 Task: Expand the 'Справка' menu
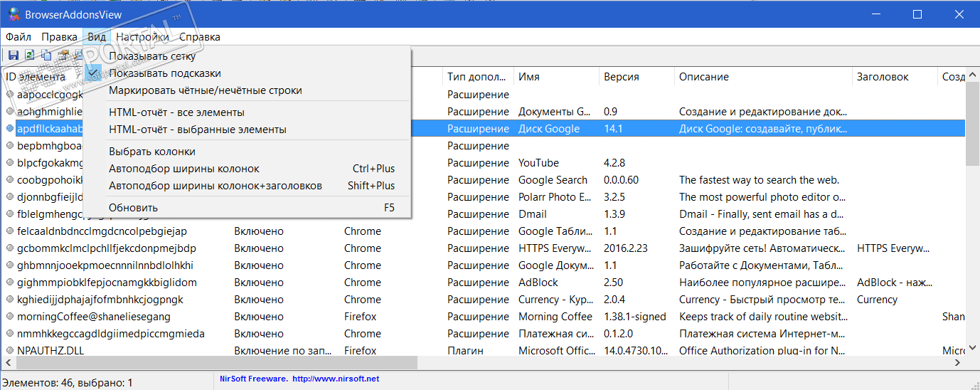tap(200, 37)
